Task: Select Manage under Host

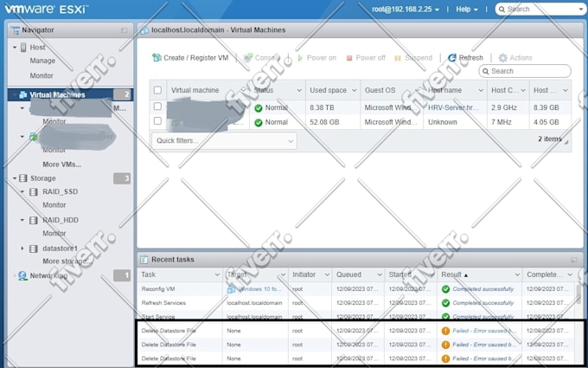Action: [x=42, y=61]
